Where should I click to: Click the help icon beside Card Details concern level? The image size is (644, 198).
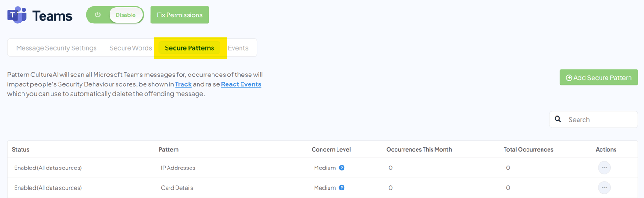tap(342, 188)
